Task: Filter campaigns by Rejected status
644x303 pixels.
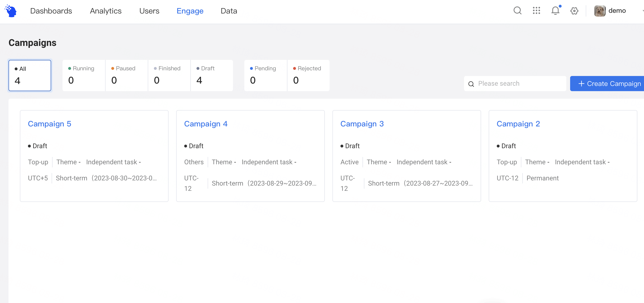Action: 309,76
